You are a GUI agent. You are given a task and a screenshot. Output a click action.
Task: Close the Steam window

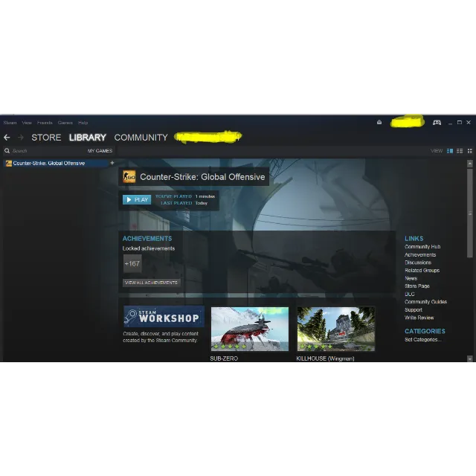coord(469,122)
